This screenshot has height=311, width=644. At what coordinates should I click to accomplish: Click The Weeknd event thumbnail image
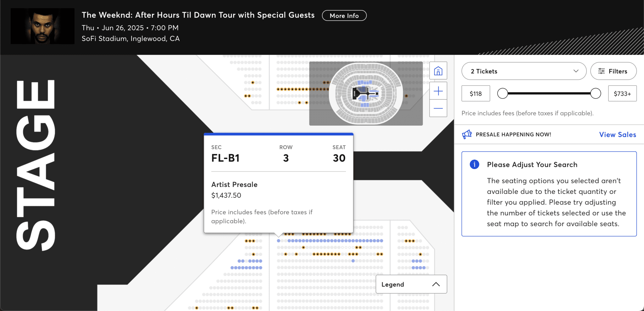pyautogui.click(x=42, y=26)
